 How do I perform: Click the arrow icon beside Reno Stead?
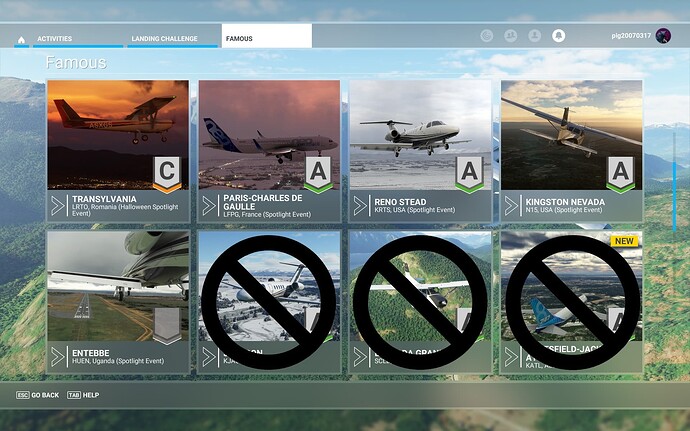click(x=360, y=206)
